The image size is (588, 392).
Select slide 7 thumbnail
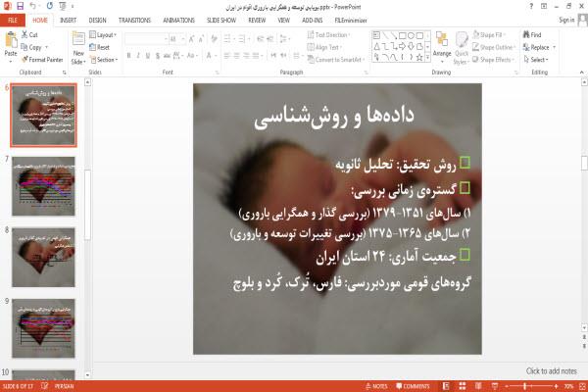pyautogui.click(x=43, y=186)
